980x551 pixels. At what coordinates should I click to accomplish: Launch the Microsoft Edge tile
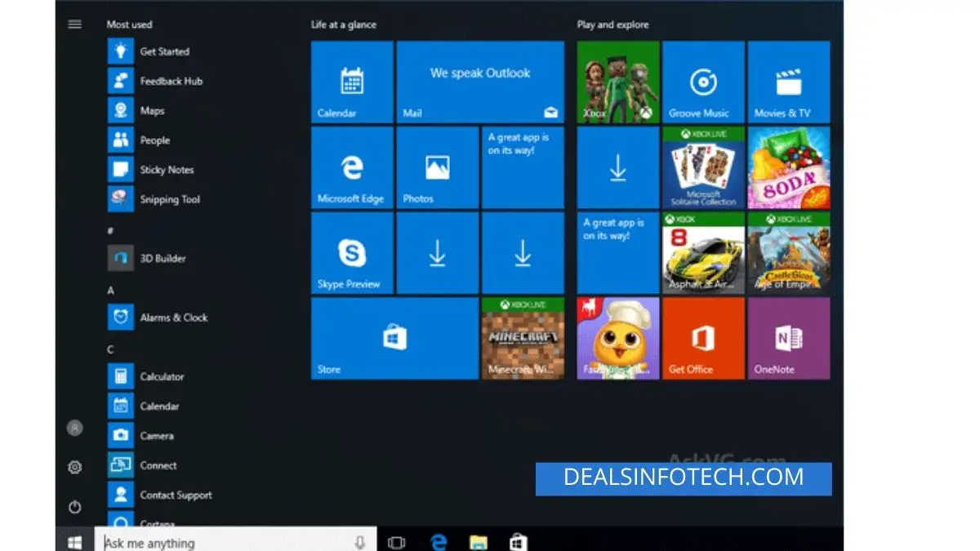click(352, 167)
